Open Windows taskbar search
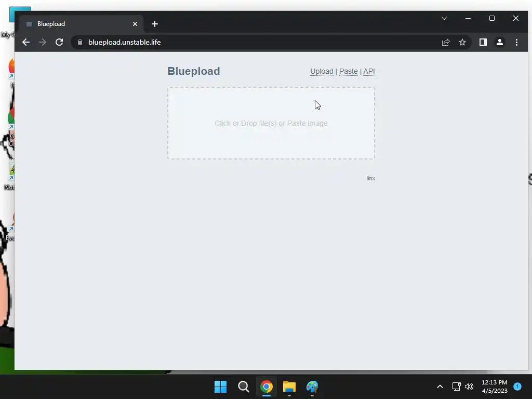532x399 pixels. pos(243,387)
